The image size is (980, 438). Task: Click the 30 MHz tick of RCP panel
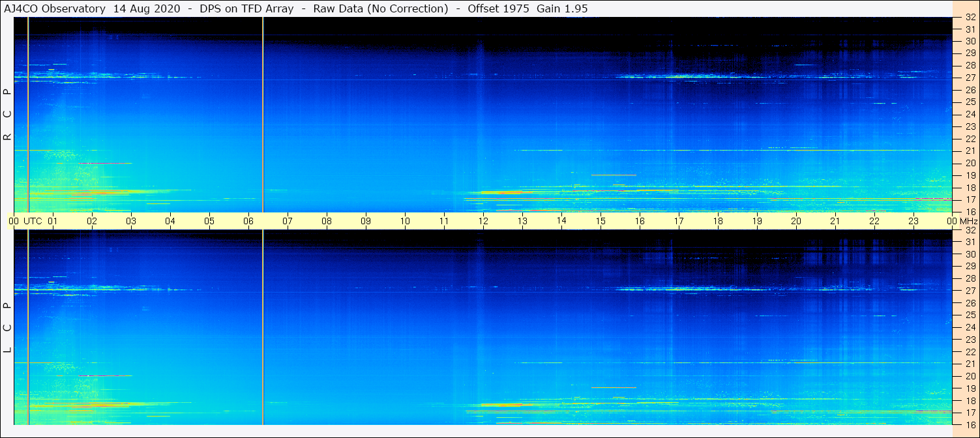click(x=970, y=41)
